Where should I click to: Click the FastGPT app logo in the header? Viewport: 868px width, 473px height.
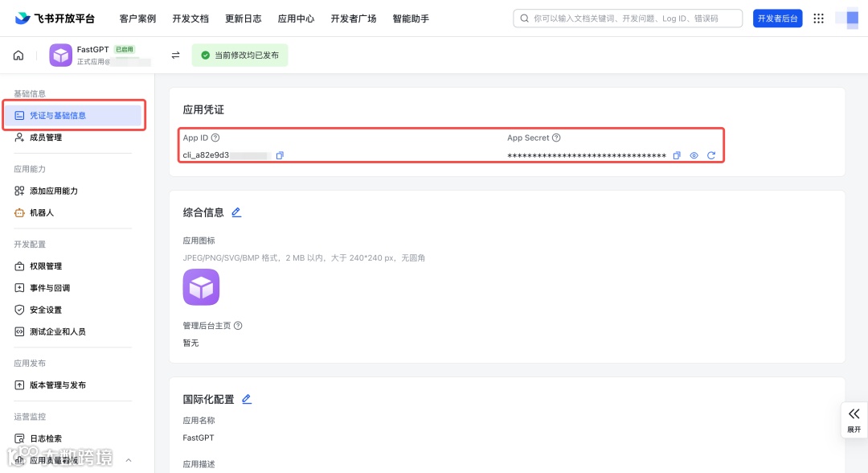coord(60,56)
